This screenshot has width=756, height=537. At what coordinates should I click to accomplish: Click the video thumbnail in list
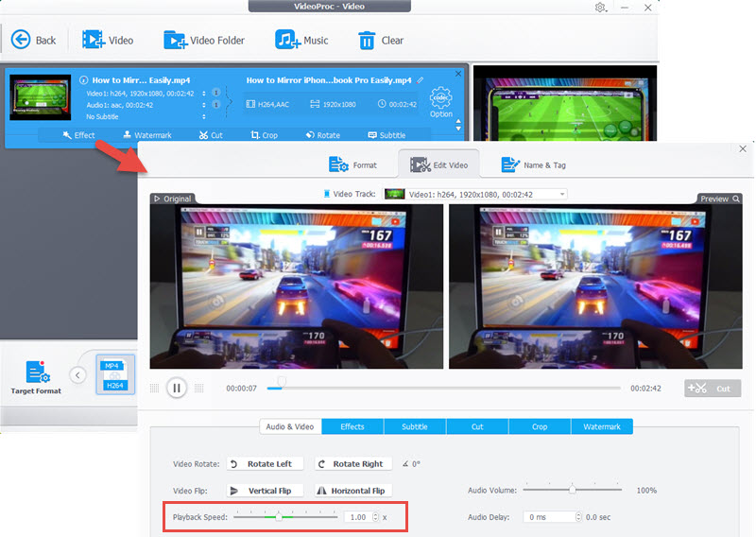point(41,97)
